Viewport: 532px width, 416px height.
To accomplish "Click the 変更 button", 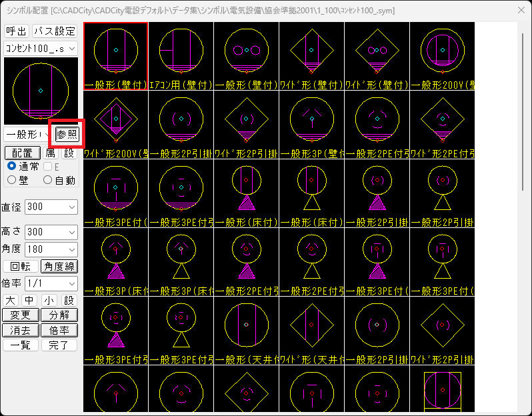I will click(21, 315).
